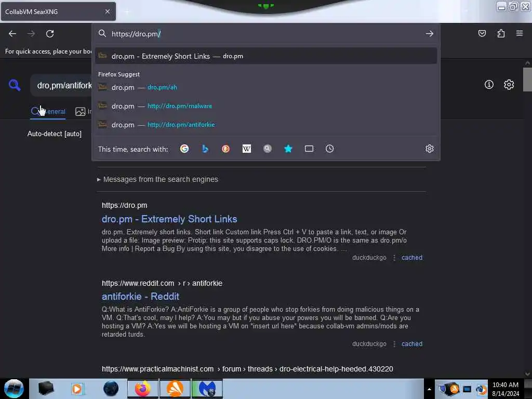Open search settings gear in dropdown
Image resolution: width=532 pixels, height=399 pixels.
click(429, 149)
